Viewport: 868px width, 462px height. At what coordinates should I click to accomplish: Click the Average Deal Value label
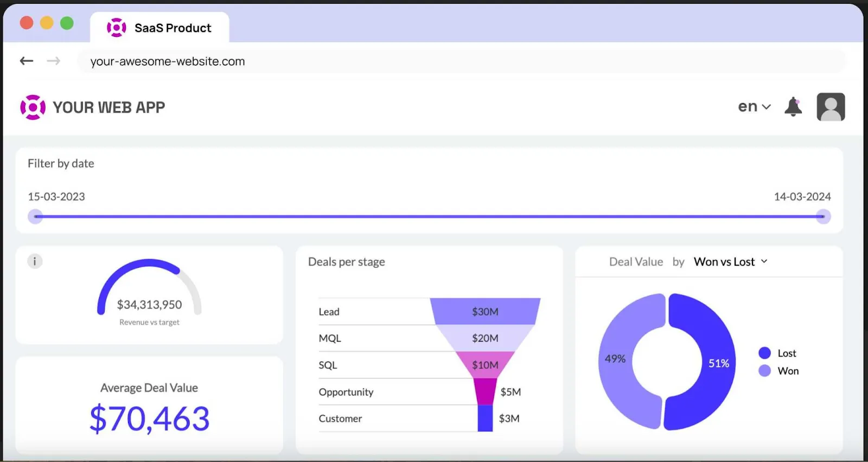coord(149,388)
